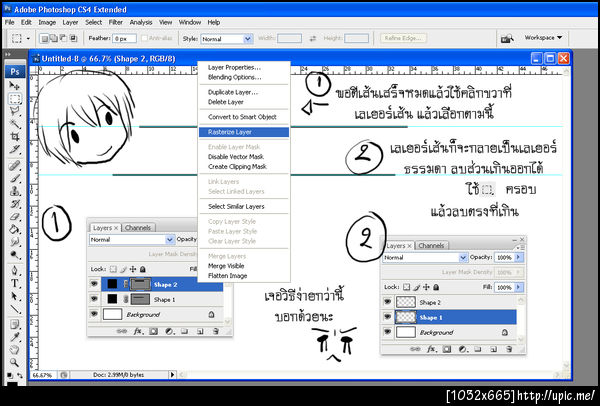600x406 pixels.
Task: Choose Flatten Image in context menu
Action: click(244, 276)
